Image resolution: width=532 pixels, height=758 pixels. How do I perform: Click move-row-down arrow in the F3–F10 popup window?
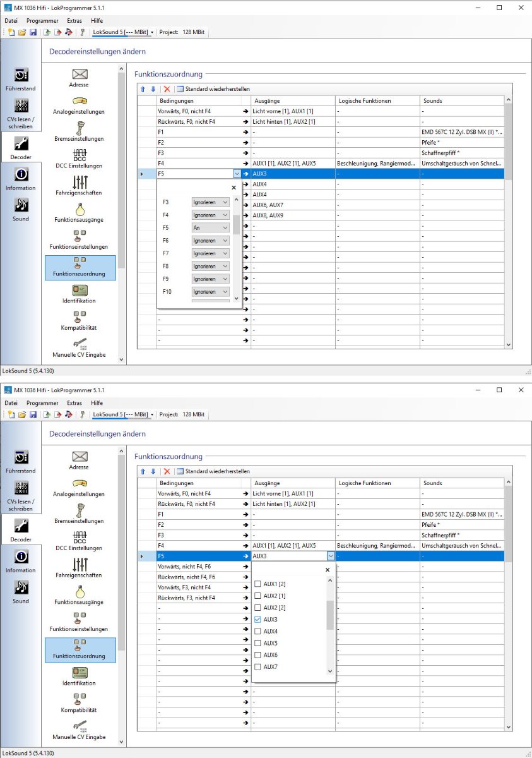(x=153, y=89)
